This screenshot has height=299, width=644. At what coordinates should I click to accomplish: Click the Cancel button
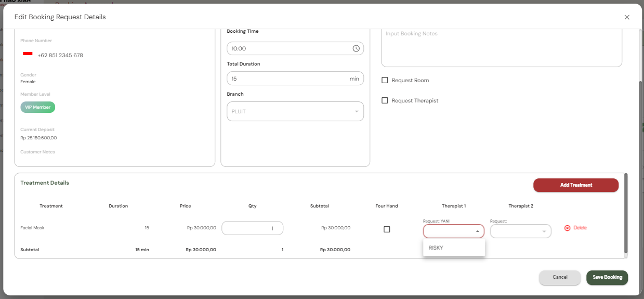point(559,277)
